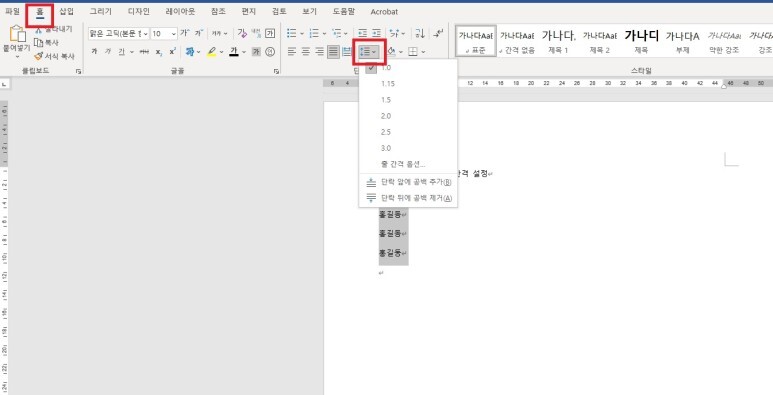Increase font size with the grow icon

pos(185,33)
